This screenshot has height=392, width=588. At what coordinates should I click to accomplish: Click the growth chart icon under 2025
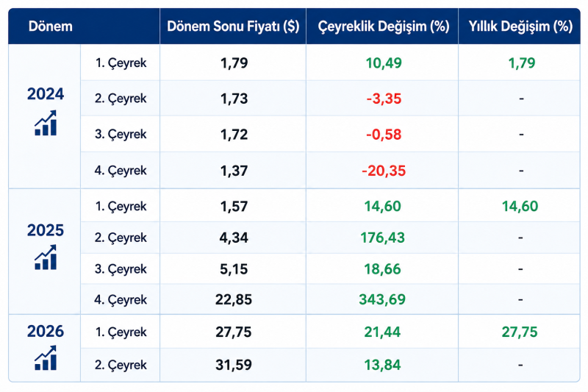coord(46,257)
